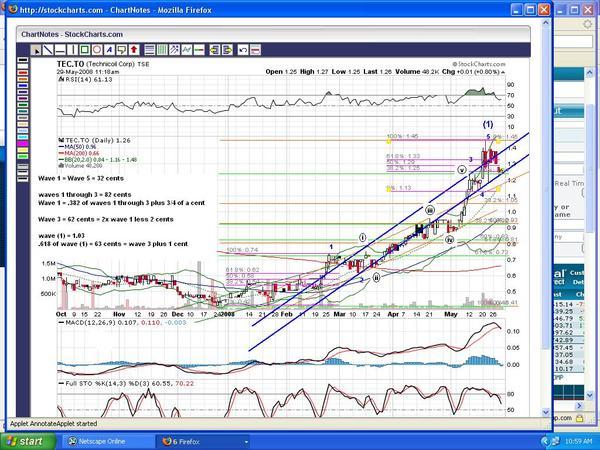Pick the orange color swatch
This screenshot has width=600, height=450.
pos(23,79)
